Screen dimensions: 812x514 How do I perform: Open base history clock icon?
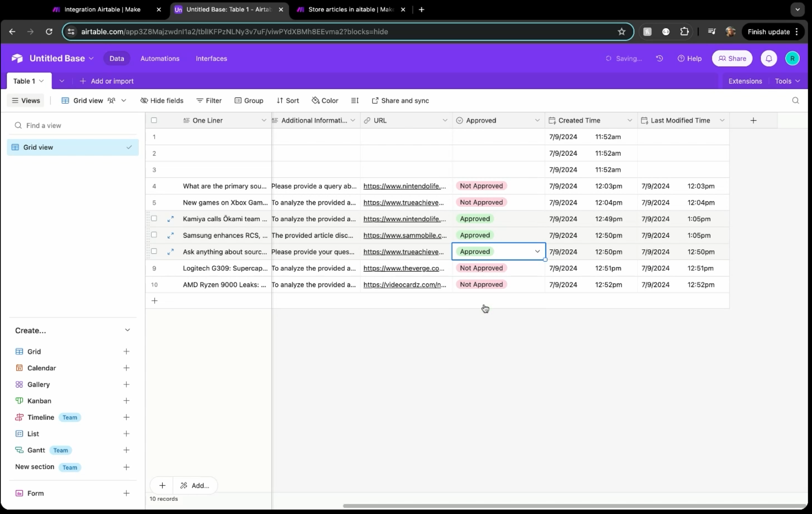point(659,58)
